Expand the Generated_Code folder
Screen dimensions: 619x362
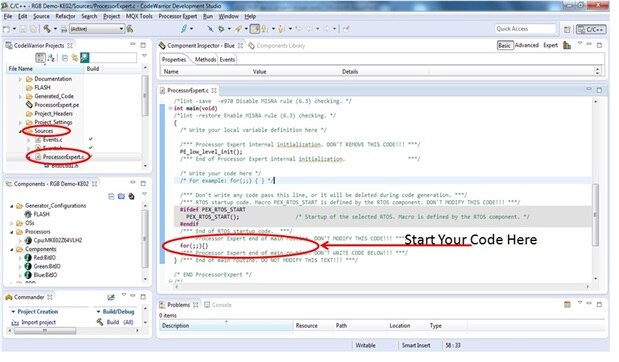[20, 96]
